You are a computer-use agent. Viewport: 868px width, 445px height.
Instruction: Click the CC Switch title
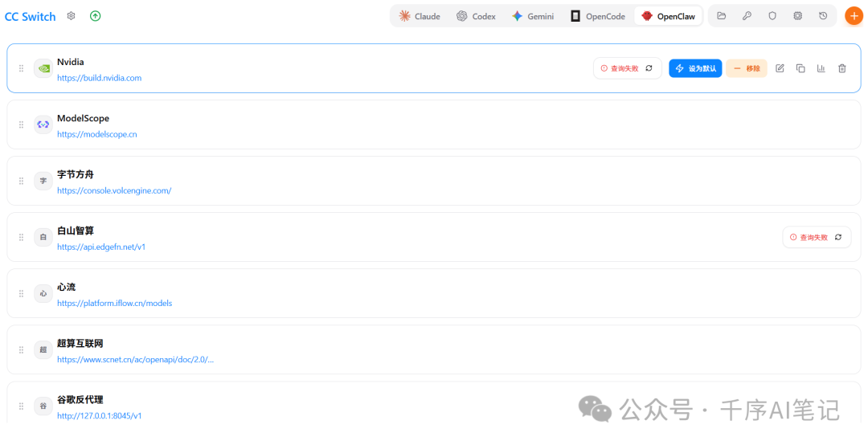coord(30,17)
